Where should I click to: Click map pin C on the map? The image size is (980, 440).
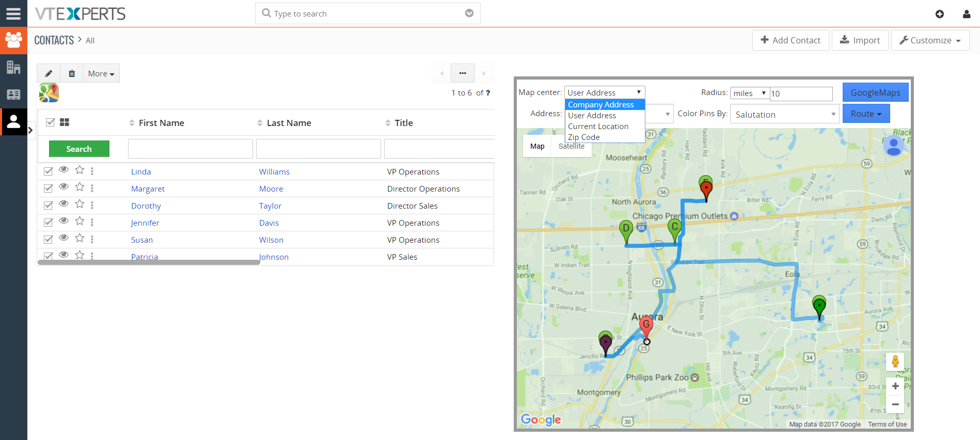[674, 230]
